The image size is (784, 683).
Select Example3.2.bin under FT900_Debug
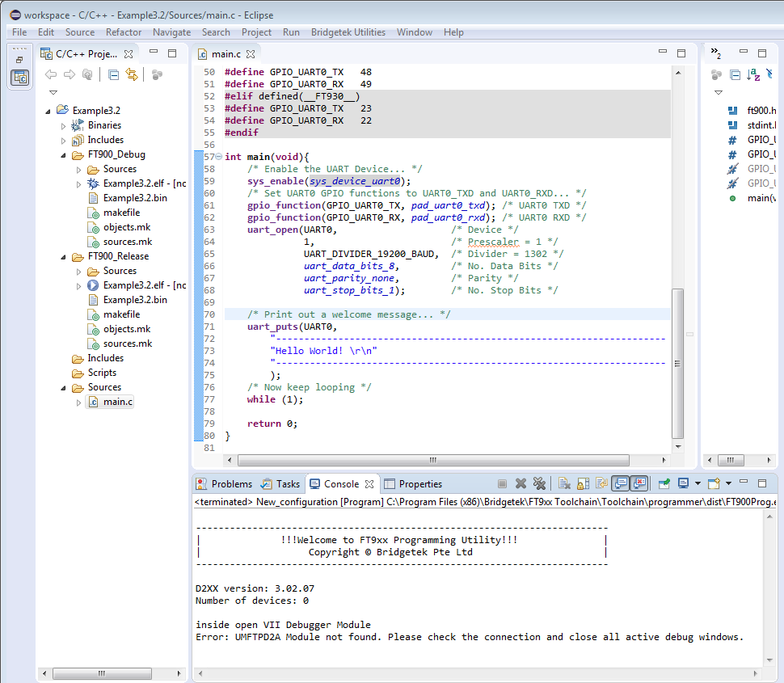pyautogui.click(x=135, y=198)
